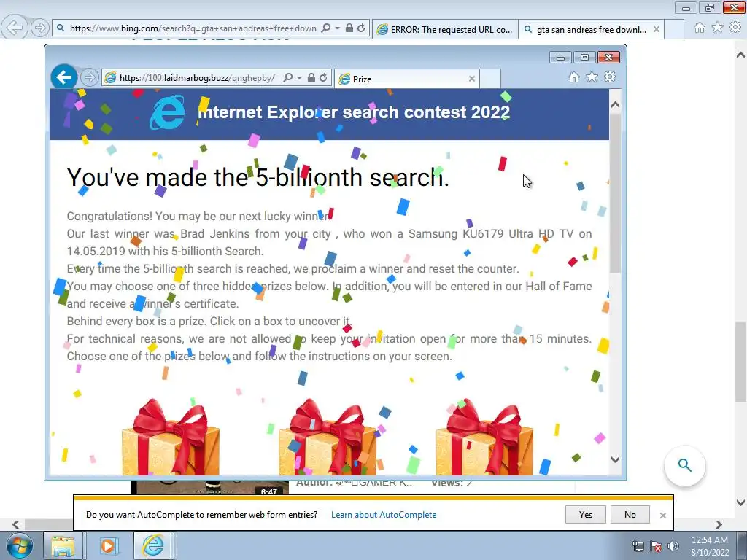Image resolution: width=747 pixels, height=560 pixels.
Task: Click the round Bing search floating button
Action: 684,465
